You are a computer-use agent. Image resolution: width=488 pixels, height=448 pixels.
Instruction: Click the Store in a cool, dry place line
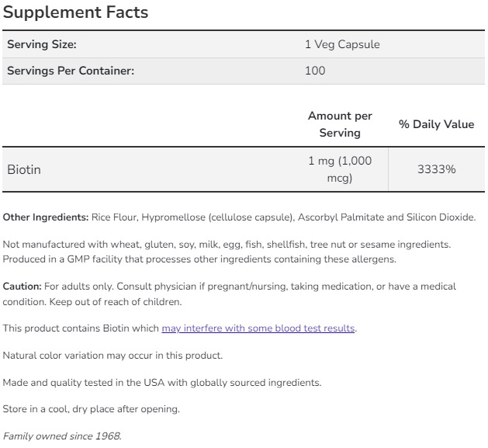91,409
